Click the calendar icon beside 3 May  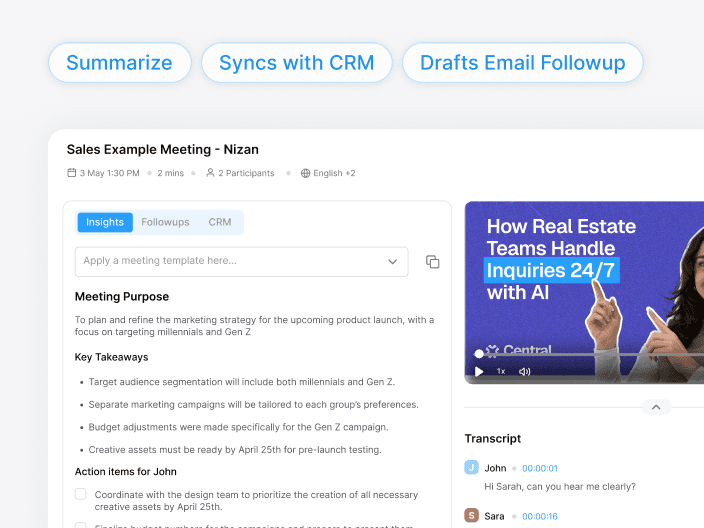click(71, 173)
